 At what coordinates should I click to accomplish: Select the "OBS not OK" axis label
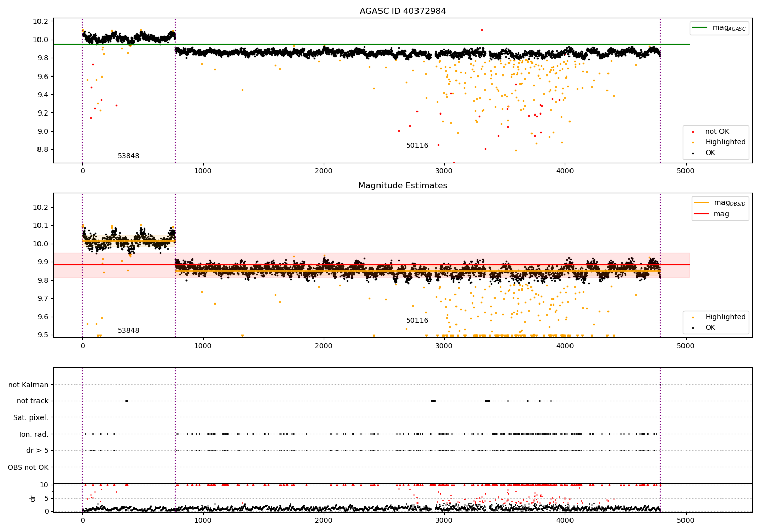tap(28, 467)
